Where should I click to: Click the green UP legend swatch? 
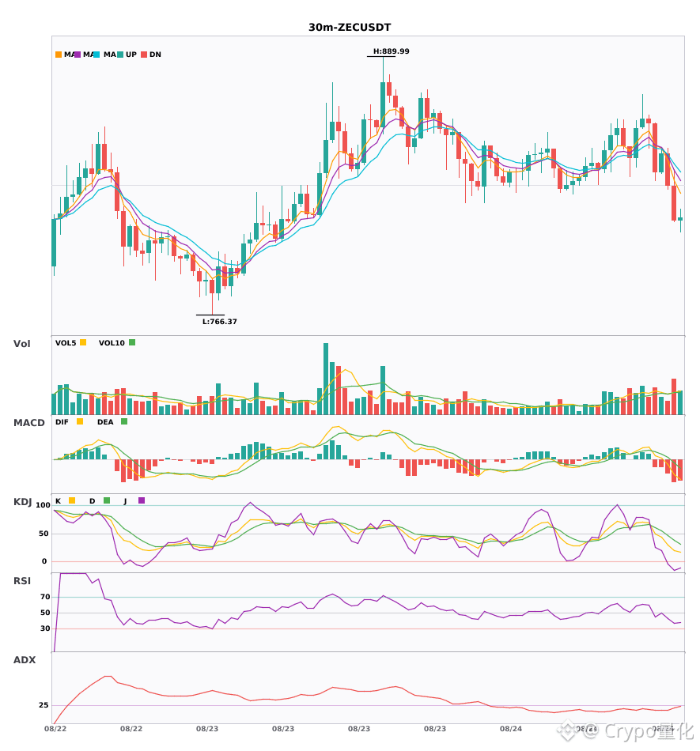[120, 55]
